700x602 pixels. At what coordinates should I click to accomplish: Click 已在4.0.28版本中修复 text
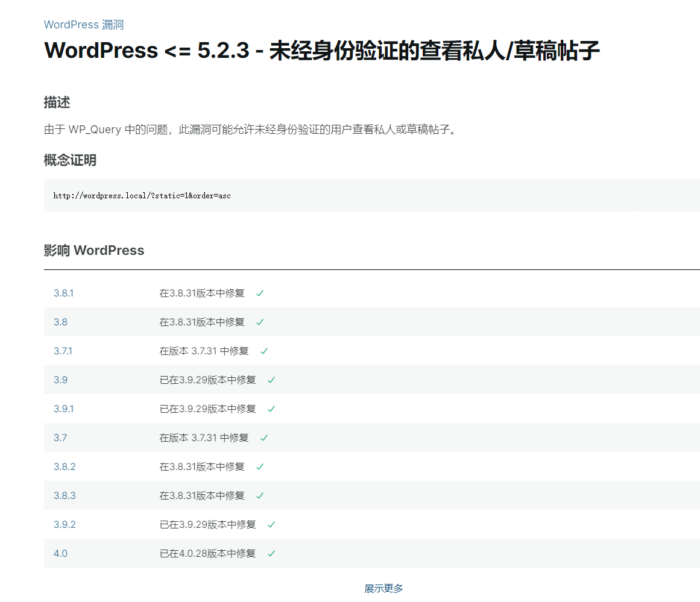click(x=207, y=553)
